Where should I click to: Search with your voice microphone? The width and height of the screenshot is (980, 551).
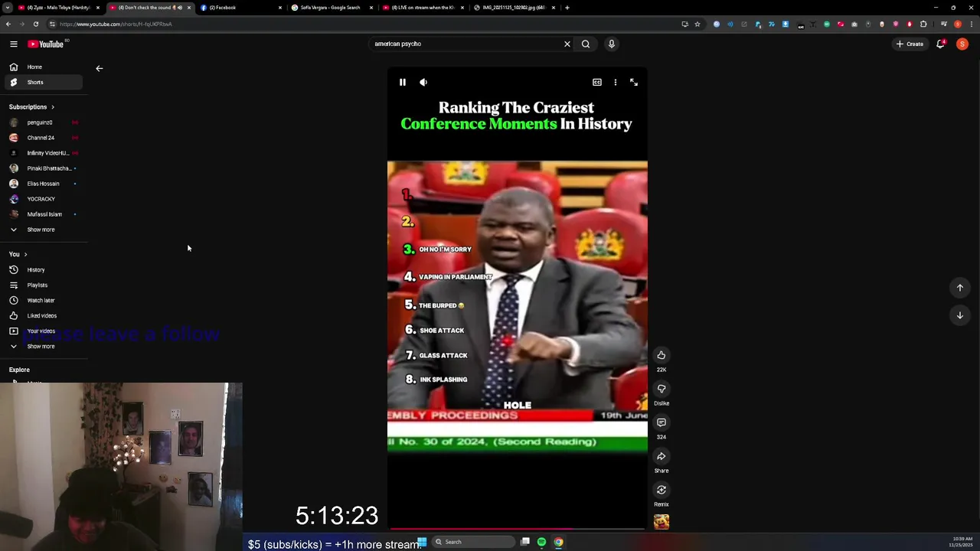pyautogui.click(x=612, y=44)
